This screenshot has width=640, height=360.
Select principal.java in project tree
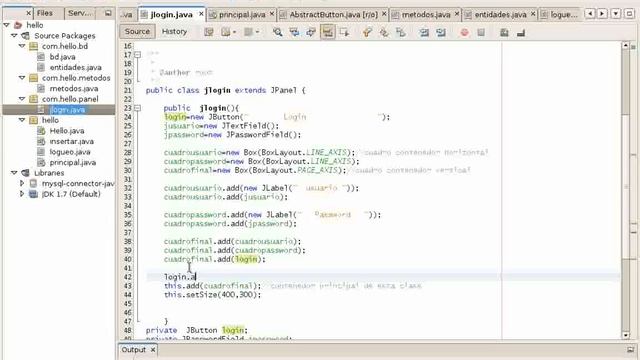[x=73, y=162]
